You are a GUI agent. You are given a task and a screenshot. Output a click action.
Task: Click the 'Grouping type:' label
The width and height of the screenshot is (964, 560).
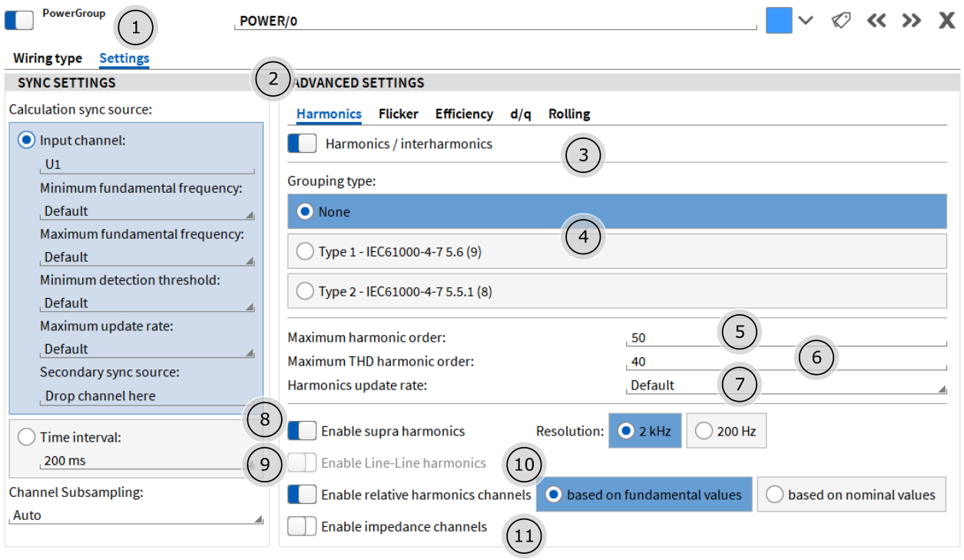[331, 181]
